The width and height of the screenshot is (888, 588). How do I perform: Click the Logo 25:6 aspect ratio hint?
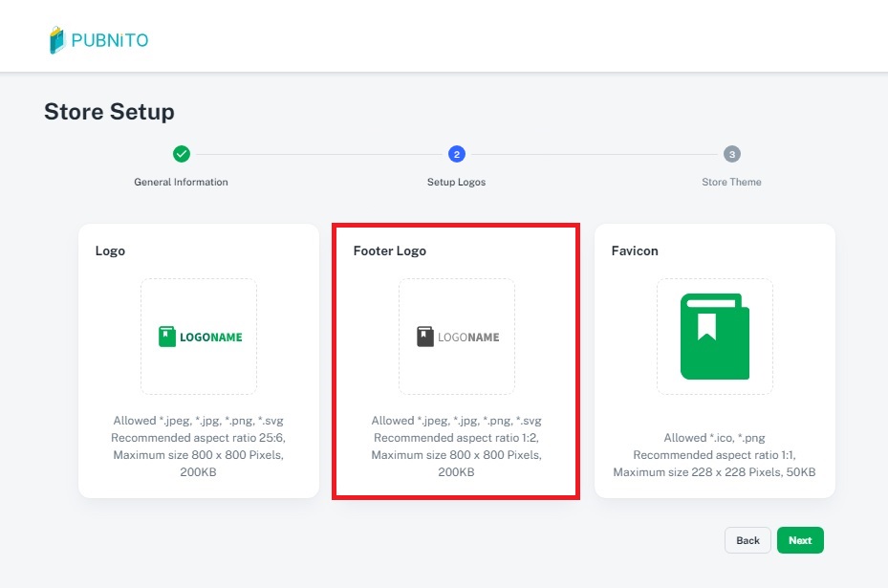[x=199, y=438]
